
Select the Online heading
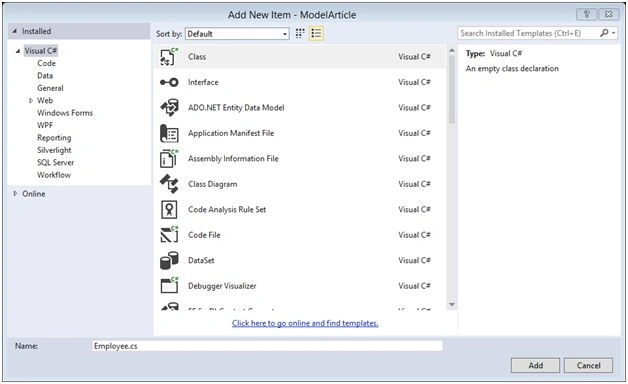pyautogui.click(x=34, y=194)
